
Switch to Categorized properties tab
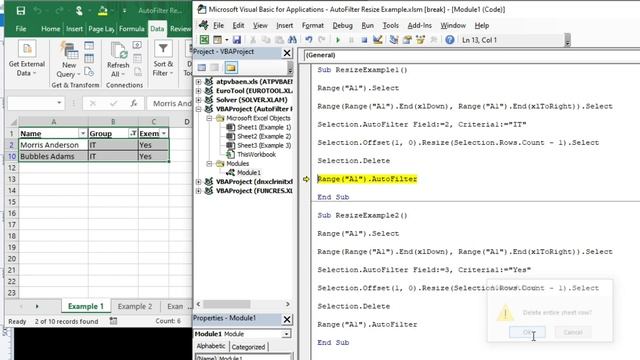(248, 347)
